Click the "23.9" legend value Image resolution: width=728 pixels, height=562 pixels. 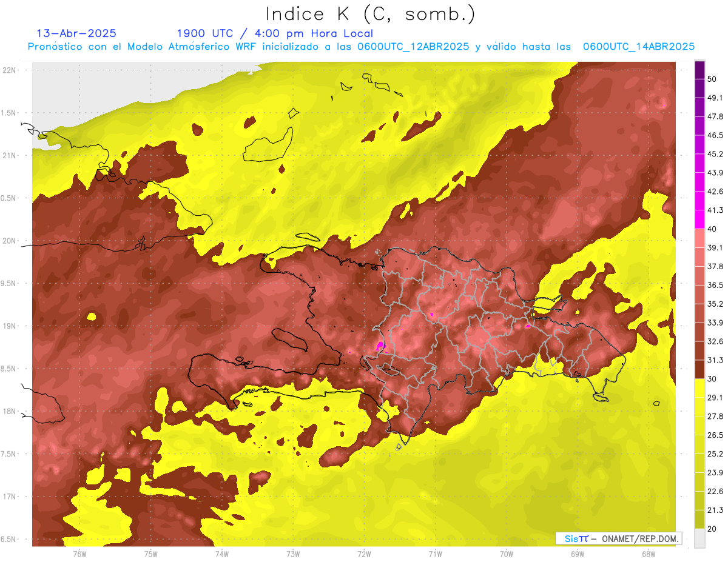point(715,473)
